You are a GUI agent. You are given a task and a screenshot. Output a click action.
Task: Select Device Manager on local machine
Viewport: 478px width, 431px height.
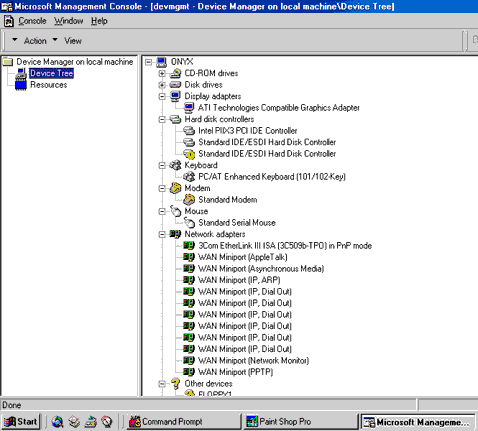75,62
